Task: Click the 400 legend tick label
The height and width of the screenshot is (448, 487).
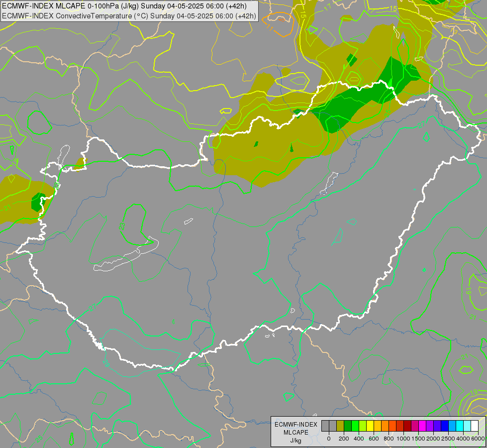Action: tap(359, 439)
